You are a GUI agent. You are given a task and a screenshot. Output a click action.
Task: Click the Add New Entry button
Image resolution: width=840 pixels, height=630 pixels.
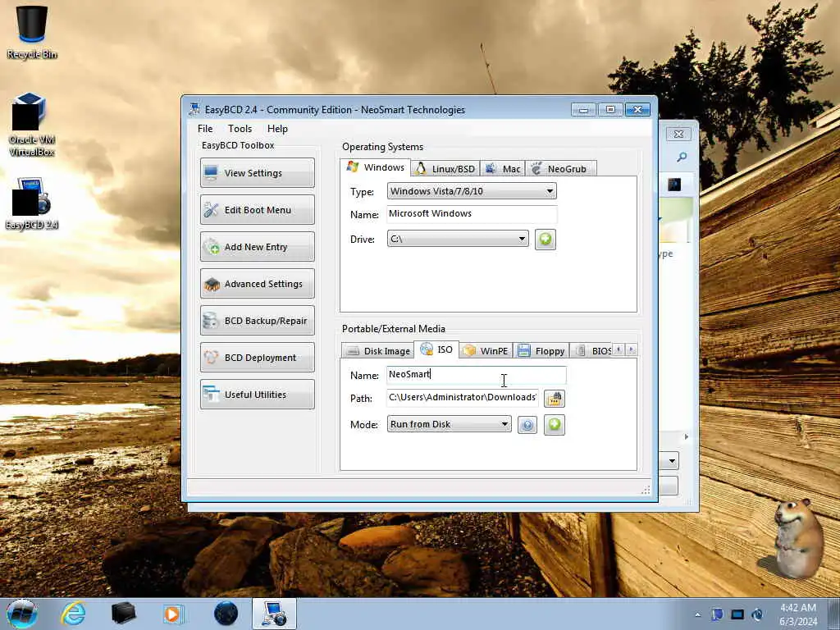(x=257, y=246)
